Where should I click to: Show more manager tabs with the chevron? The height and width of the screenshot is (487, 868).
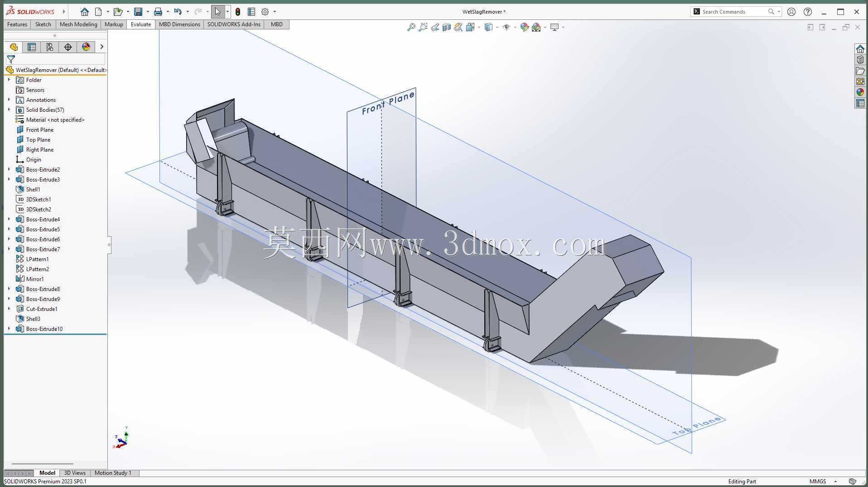point(101,47)
